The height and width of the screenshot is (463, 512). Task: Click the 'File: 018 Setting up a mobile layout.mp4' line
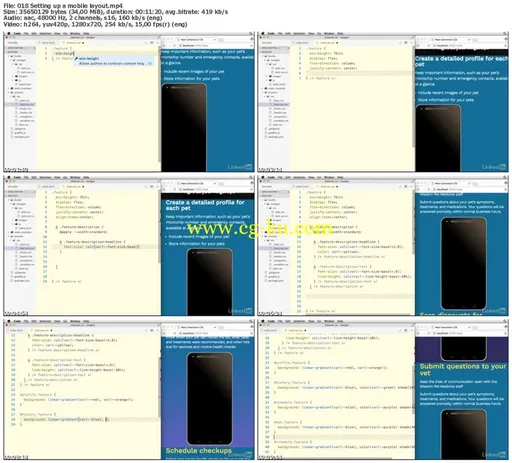click(63, 5)
